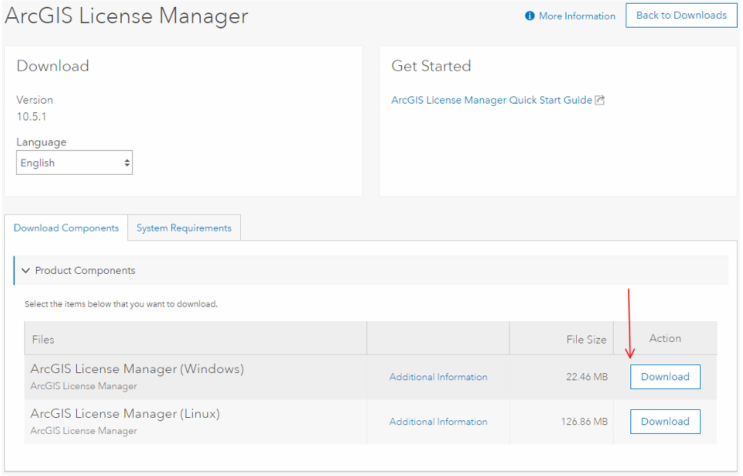
Task: View Additional Information for the Linux component
Action: pyautogui.click(x=438, y=422)
